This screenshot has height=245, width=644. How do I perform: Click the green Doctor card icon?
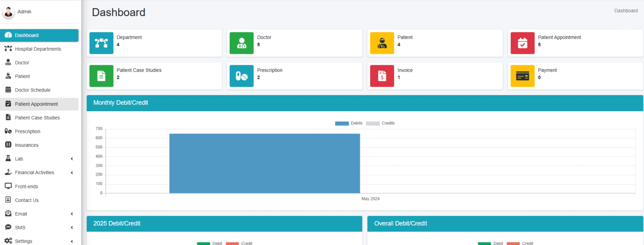tap(241, 43)
